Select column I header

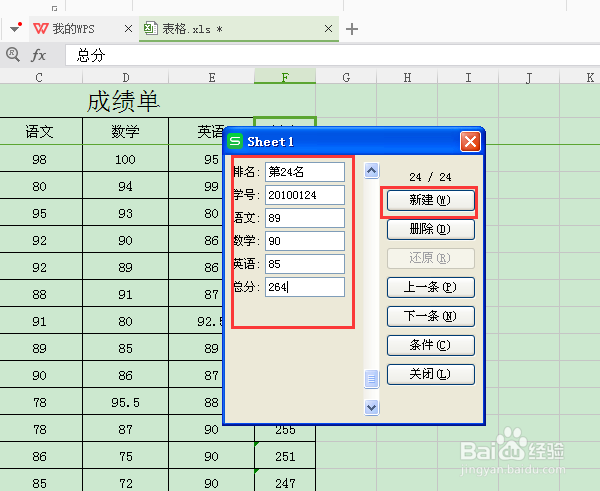[x=468, y=78]
